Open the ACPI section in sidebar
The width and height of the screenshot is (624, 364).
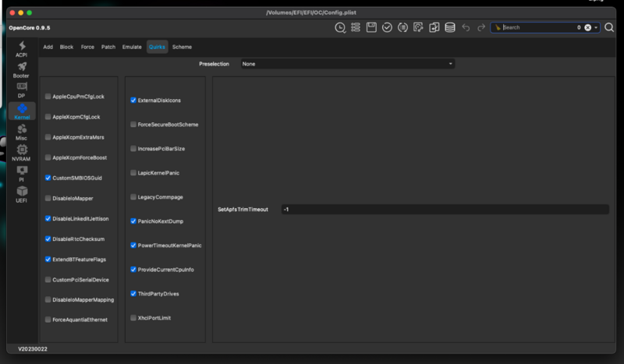tap(21, 49)
